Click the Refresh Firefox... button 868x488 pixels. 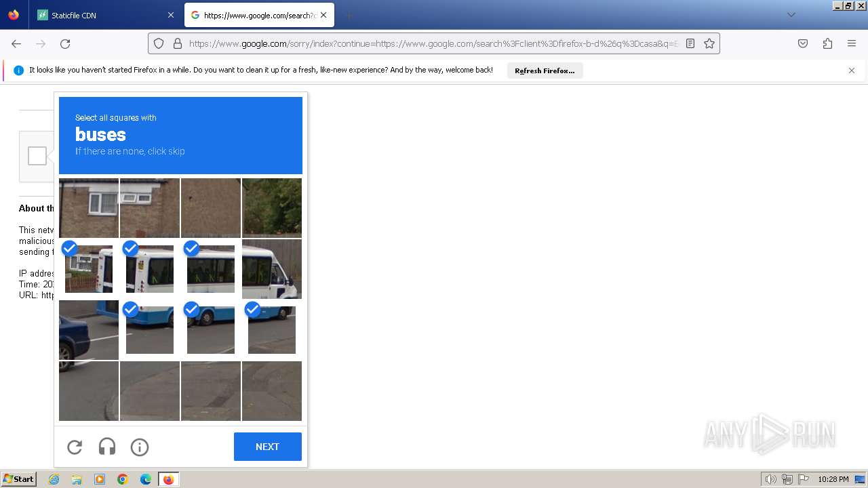(x=545, y=70)
